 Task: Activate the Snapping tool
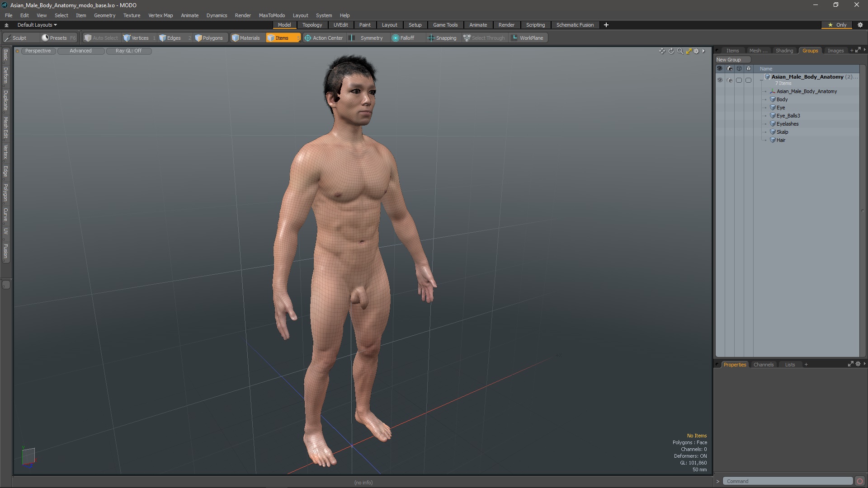tap(442, 38)
